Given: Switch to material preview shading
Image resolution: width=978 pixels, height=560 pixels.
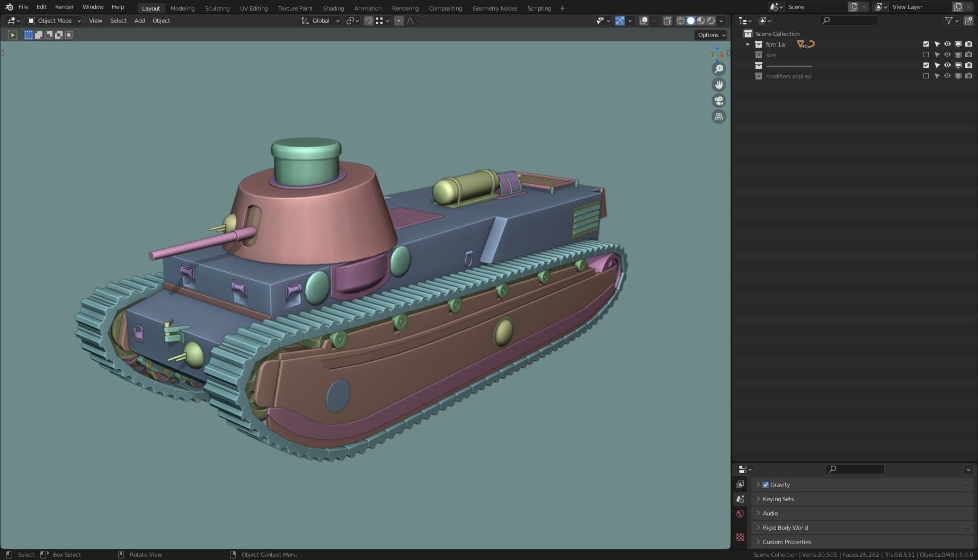Looking at the screenshot, I should (x=701, y=21).
